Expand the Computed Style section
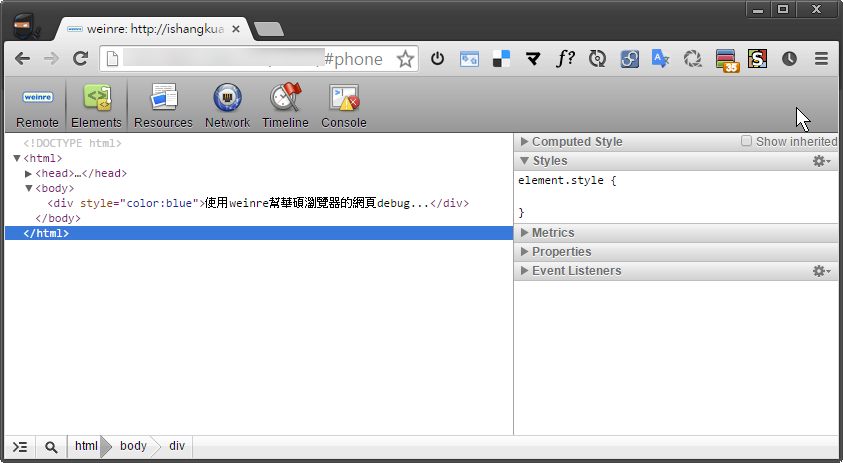The width and height of the screenshot is (843, 463). click(577, 142)
